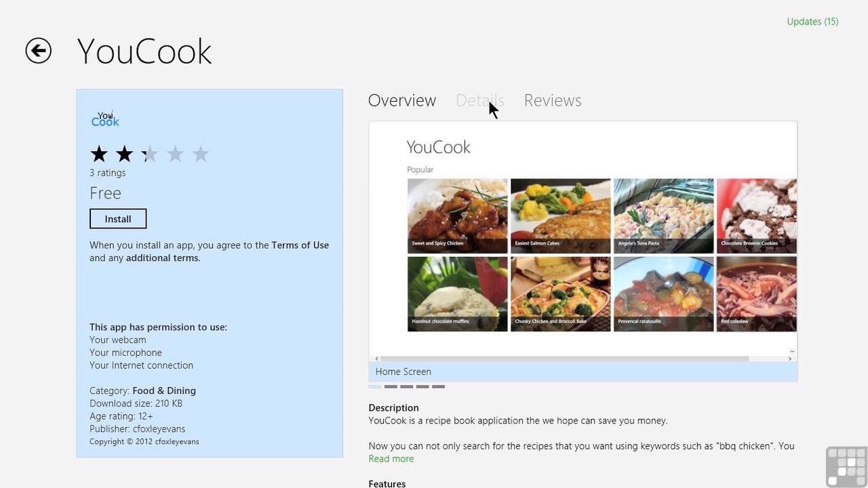868x488 pixels.
Task: Click the scrollbar right arrow in screenshot
Action: (790, 359)
